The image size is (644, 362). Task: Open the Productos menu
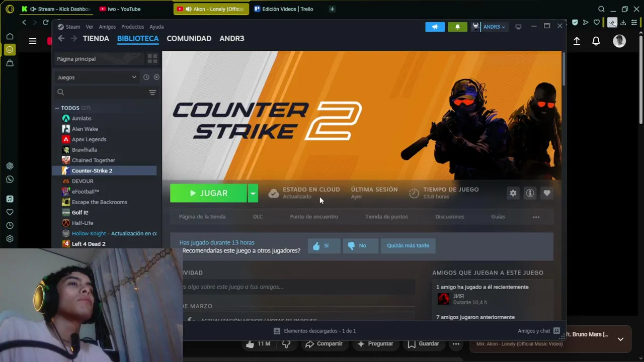tap(132, 27)
